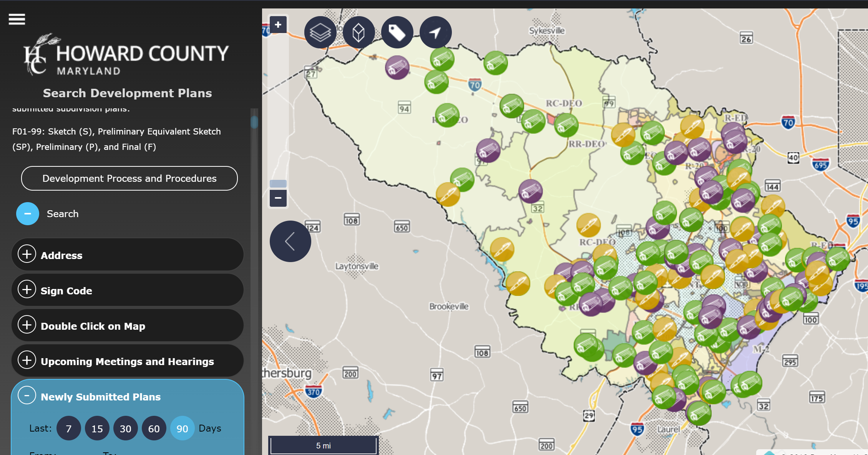Select purple plan marker above route 32
Viewport: 868px width, 455px height.
point(531,191)
